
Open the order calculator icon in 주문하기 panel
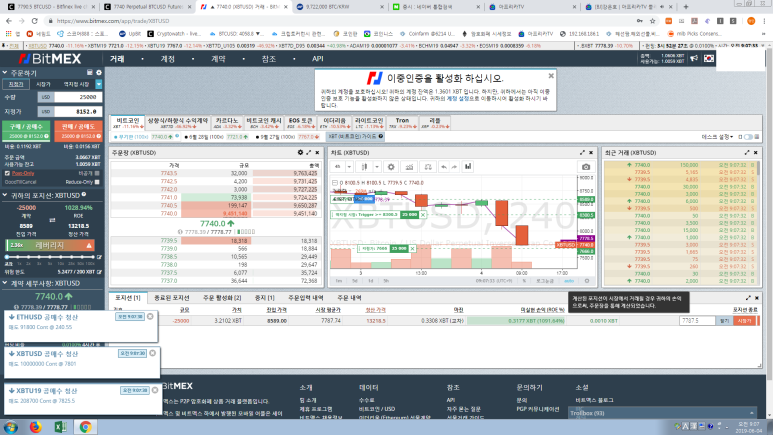(90, 72)
